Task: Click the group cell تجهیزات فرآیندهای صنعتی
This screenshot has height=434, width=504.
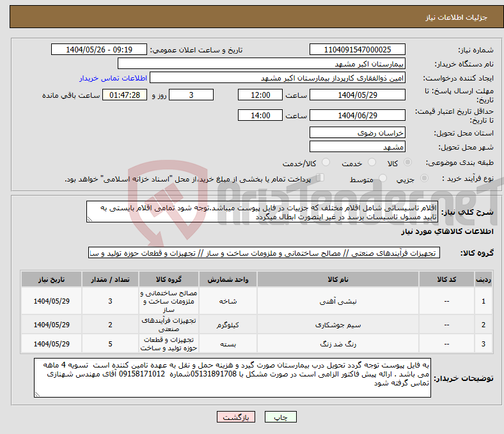Action: pos(169,325)
